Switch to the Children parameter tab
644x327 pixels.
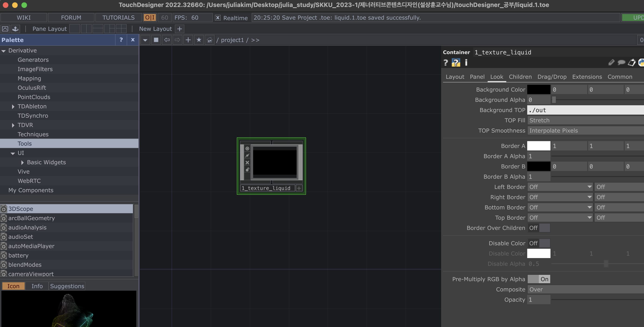coord(520,77)
